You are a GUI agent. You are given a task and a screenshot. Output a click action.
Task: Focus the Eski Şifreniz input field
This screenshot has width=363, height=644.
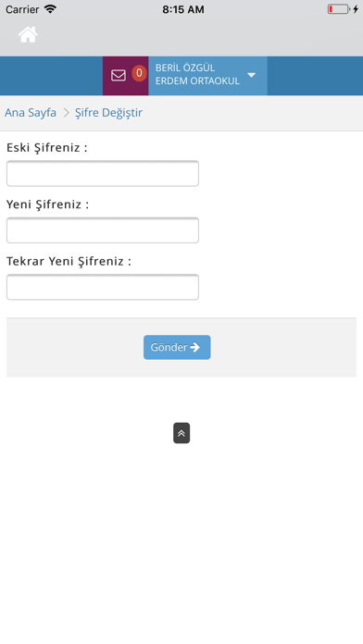pyautogui.click(x=103, y=173)
